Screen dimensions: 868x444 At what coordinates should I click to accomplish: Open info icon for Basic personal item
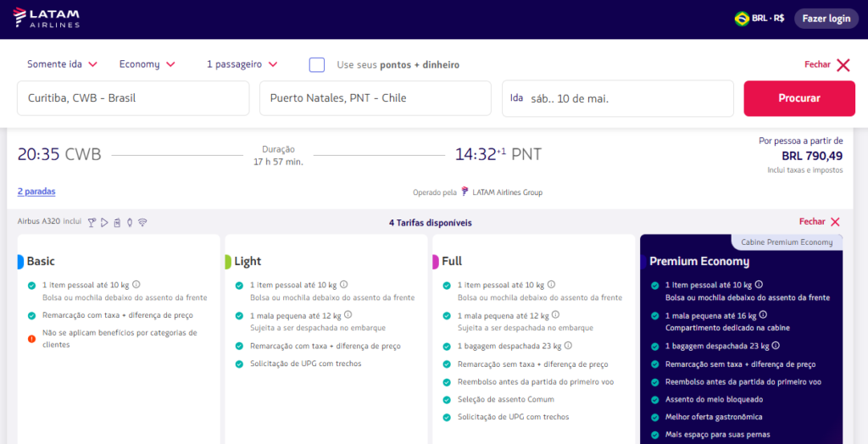[x=136, y=286]
